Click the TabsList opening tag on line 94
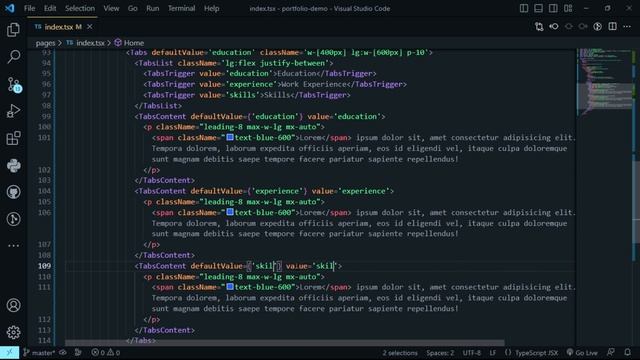The image size is (640, 360). coord(233,63)
